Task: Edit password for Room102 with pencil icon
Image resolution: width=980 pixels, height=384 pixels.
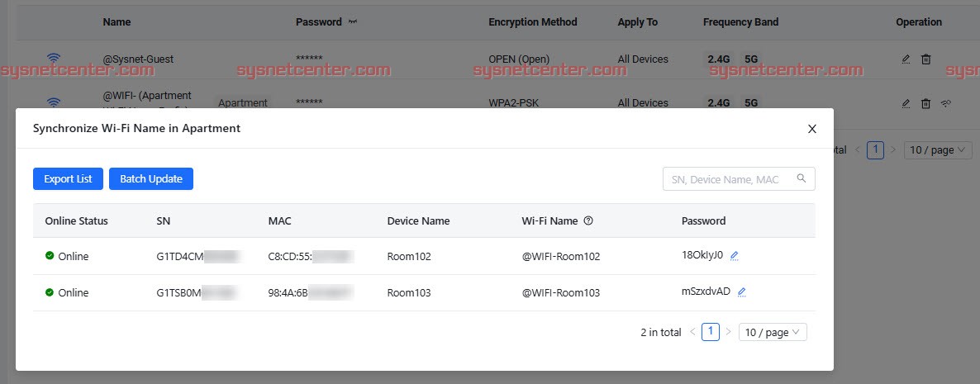Action: 735,255
